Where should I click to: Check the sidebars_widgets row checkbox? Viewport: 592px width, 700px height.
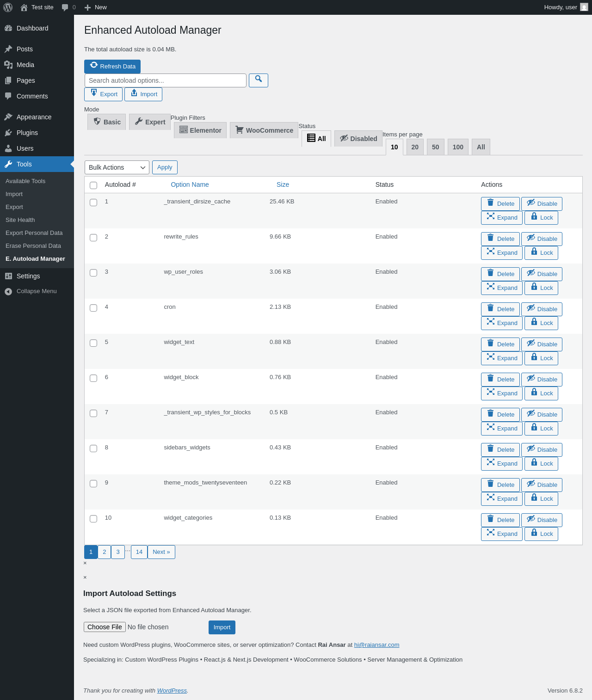93,448
